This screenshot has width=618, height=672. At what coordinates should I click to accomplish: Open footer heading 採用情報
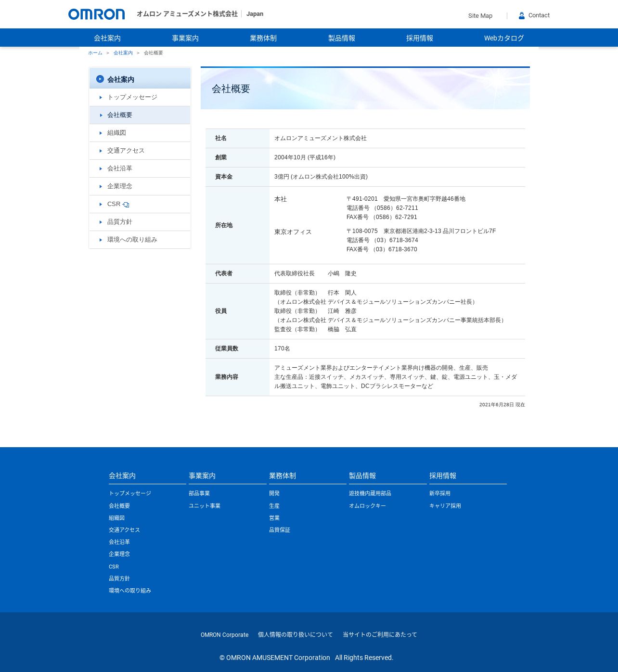(x=443, y=476)
